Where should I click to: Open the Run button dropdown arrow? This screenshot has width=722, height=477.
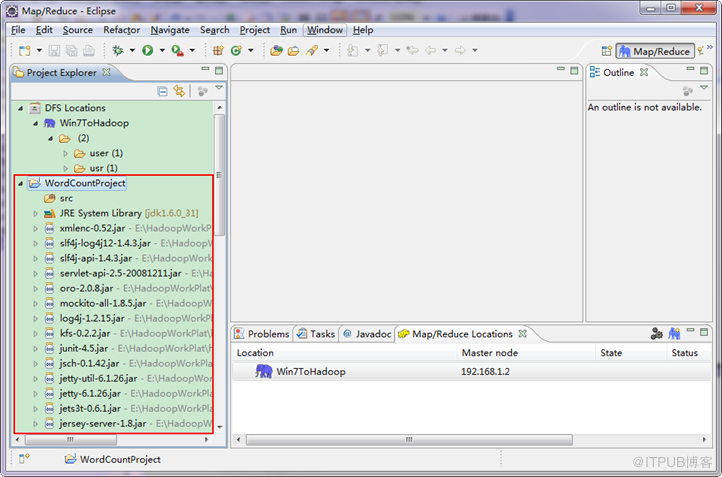click(162, 50)
